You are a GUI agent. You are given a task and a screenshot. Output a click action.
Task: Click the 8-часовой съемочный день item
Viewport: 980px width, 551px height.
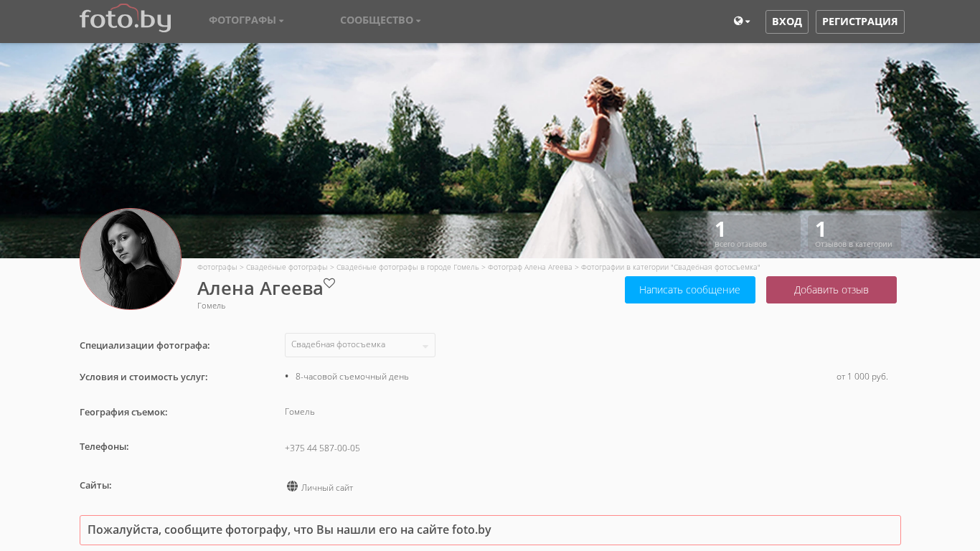(352, 377)
